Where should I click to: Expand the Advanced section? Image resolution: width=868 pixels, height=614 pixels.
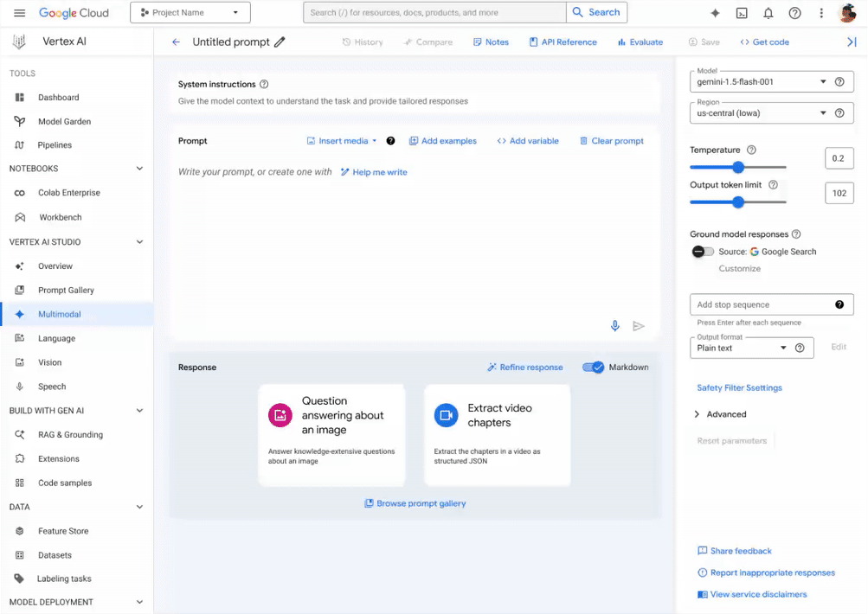[x=723, y=413]
